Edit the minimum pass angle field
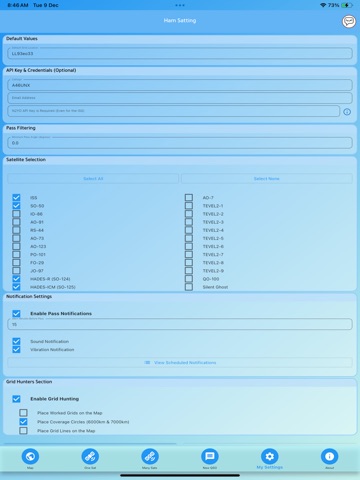This screenshot has height=480, width=360. point(180,143)
